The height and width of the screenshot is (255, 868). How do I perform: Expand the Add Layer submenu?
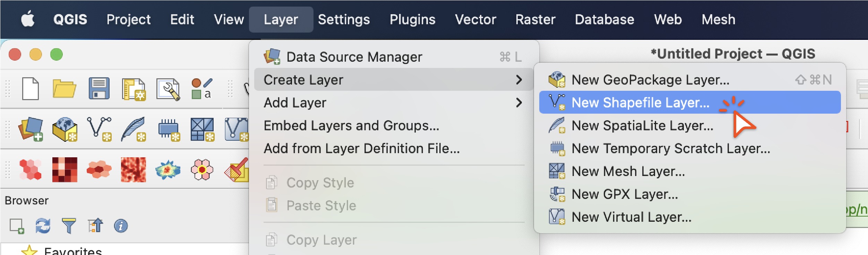[x=394, y=103]
